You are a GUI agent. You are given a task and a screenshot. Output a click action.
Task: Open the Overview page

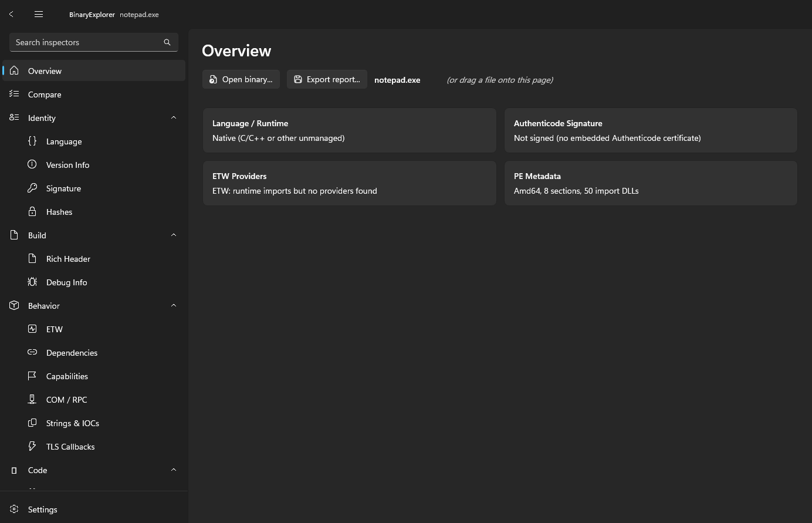coord(94,70)
